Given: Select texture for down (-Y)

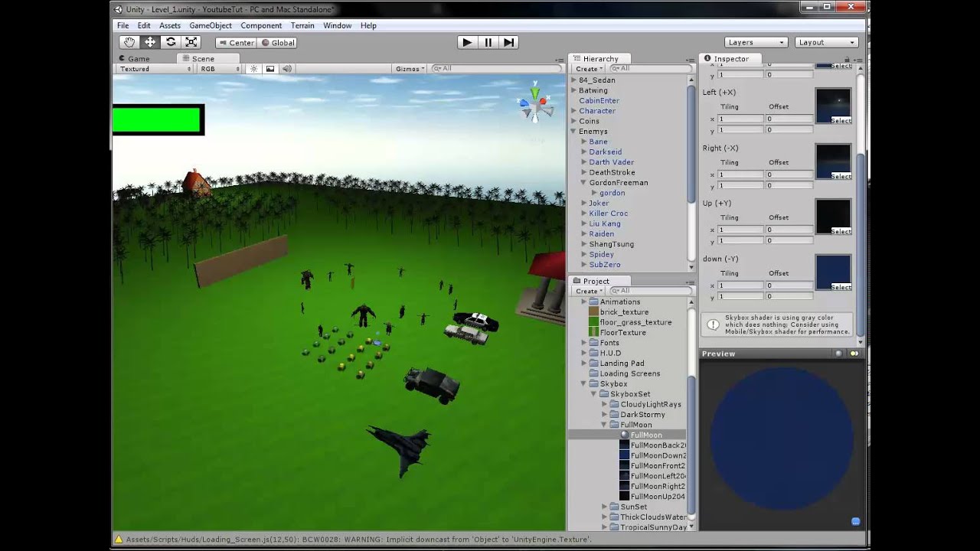Looking at the screenshot, I should 841,287.
